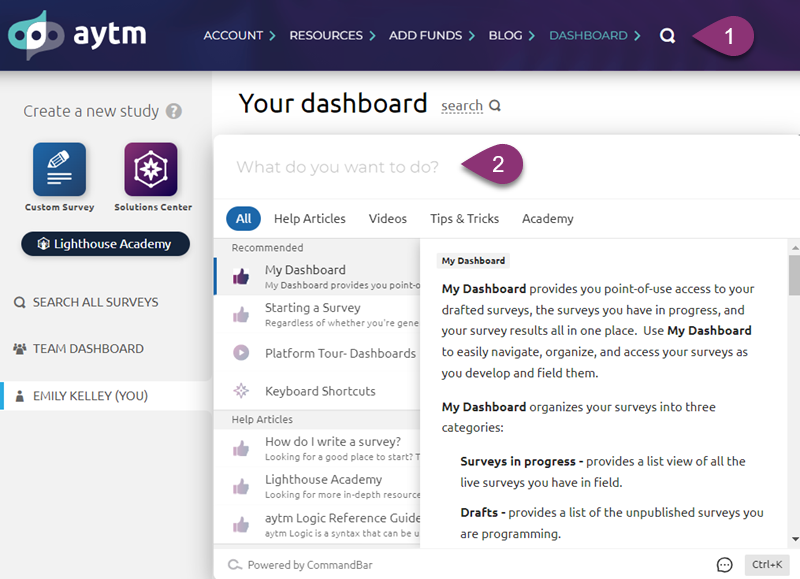
Task: Click the Create a new study heading
Action: point(91,111)
